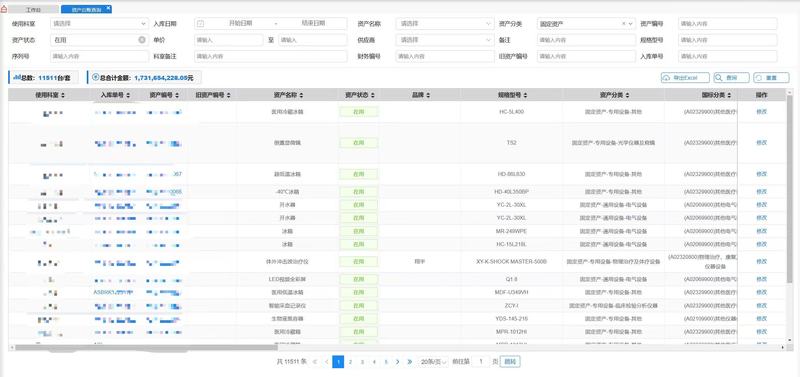
Task: Sort the 资产名称 column
Action: [x=302, y=95]
